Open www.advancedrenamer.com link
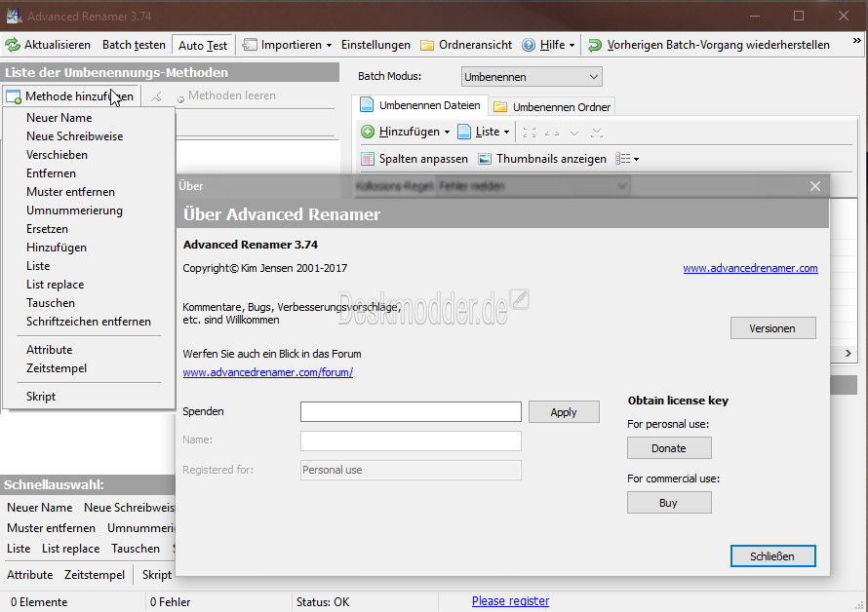 click(750, 268)
